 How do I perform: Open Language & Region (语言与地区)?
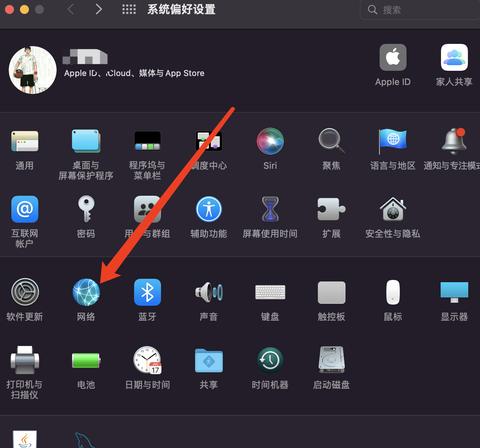(x=393, y=141)
